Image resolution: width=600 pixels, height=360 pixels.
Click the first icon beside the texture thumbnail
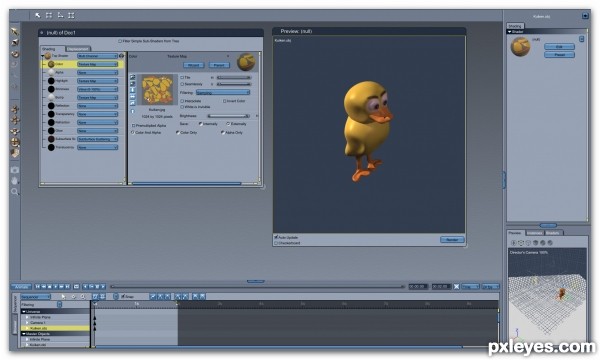coord(132,77)
